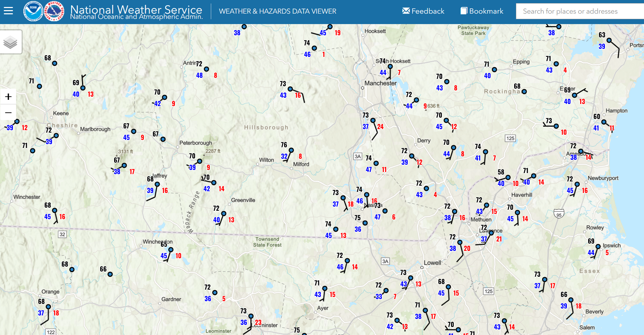644x335 pixels.
Task: Click the National Weather Service logo
Action: (x=54, y=11)
